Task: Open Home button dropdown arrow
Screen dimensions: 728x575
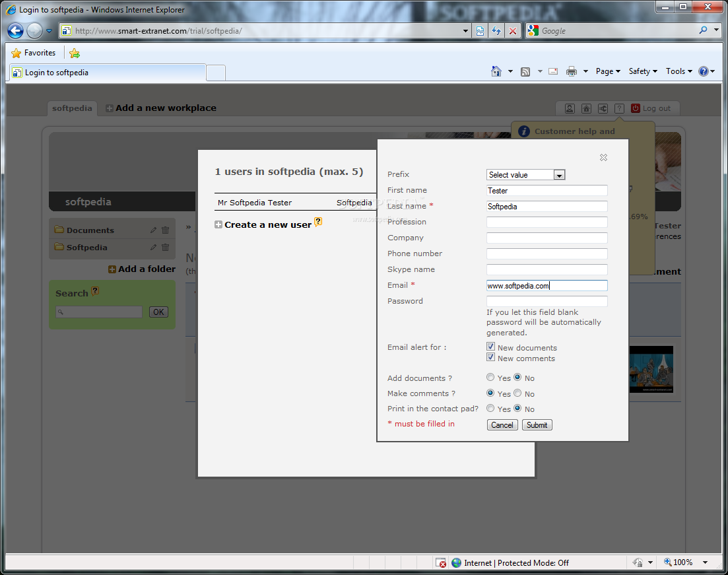Action: click(510, 71)
